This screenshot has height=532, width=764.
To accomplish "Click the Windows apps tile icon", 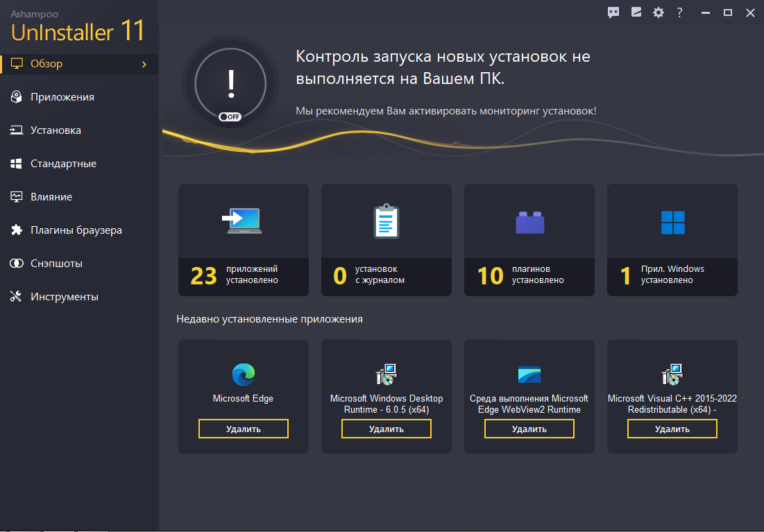I will click(x=673, y=223).
